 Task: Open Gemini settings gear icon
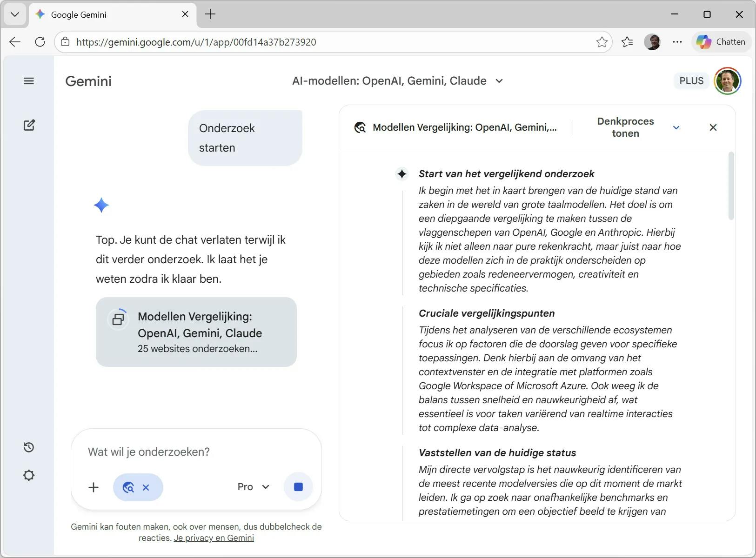point(29,475)
